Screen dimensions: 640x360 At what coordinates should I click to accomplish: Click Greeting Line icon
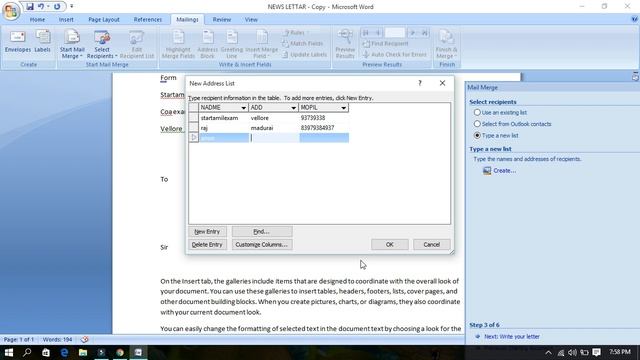pos(231,44)
